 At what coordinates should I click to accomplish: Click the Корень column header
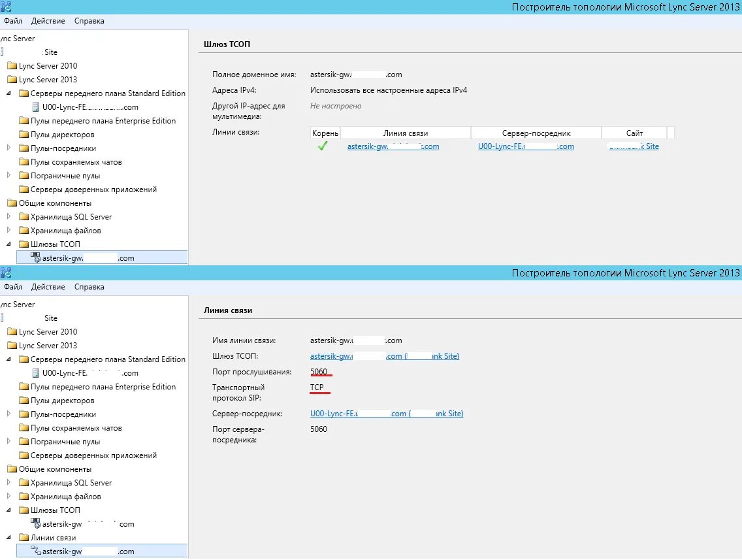[x=325, y=133]
